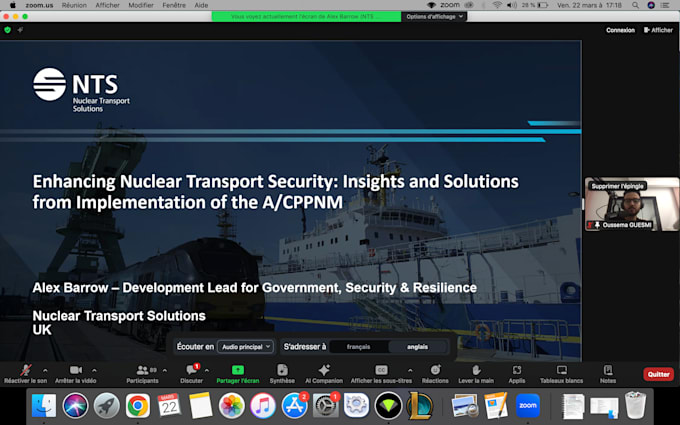Expand audio options chevron next to microphone
The height and width of the screenshot is (425, 680).
point(45,370)
